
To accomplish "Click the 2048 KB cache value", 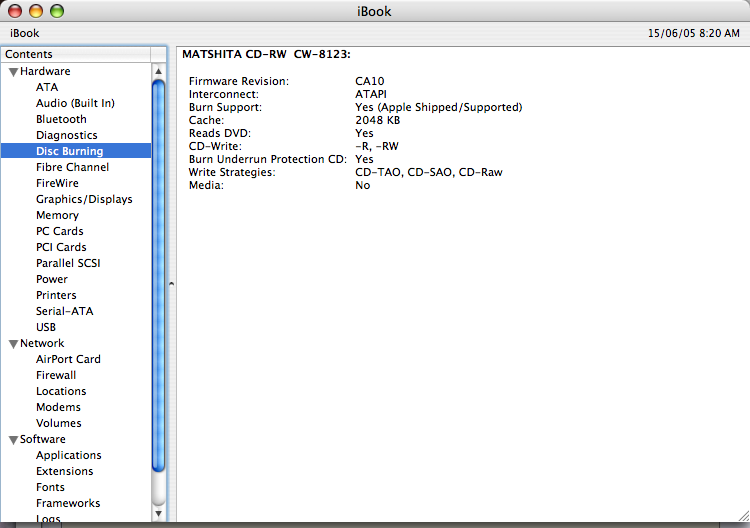I will pyautogui.click(x=377, y=120).
